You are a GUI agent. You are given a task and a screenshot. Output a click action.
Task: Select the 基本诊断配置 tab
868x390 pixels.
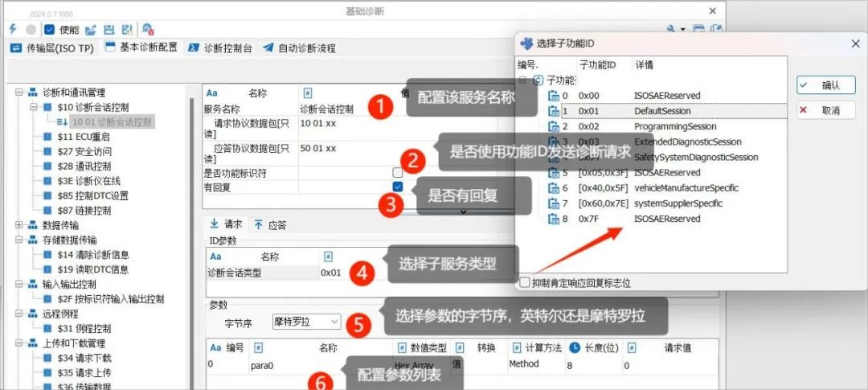click(141, 47)
